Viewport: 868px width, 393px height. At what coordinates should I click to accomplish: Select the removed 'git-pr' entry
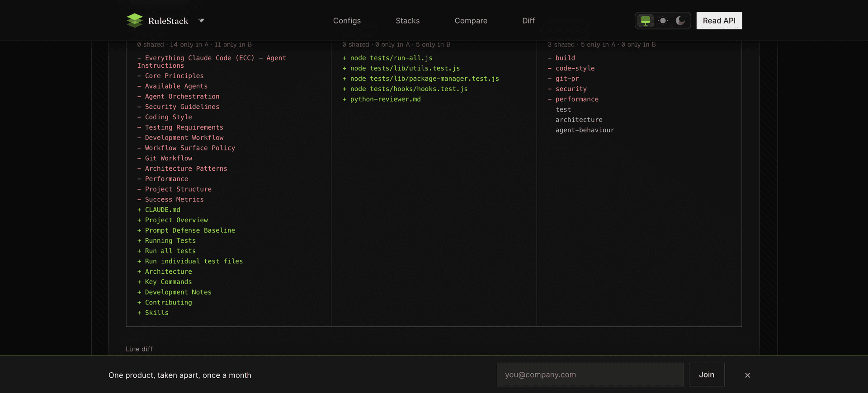point(563,79)
